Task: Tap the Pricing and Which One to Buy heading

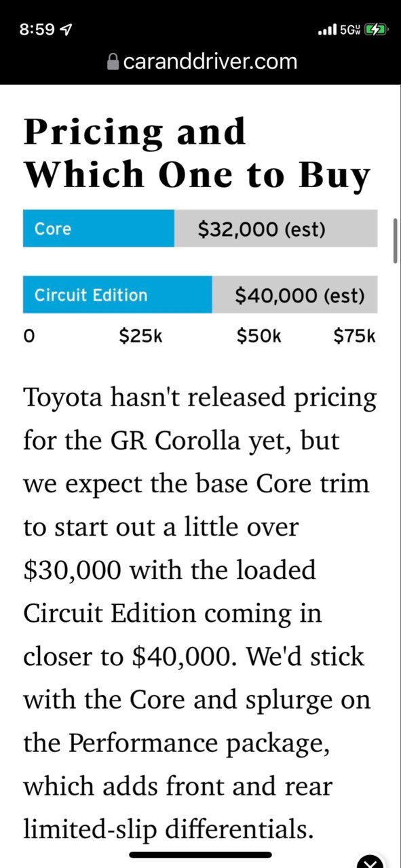Action: 197,154
